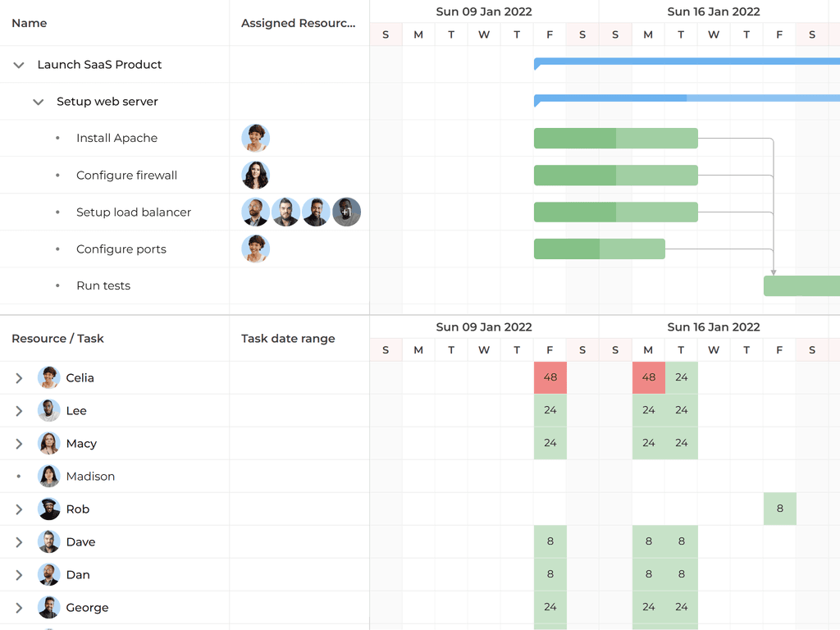Click the first avatar on Setup load balancer
The width and height of the screenshot is (840, 630).
point(255,212)
